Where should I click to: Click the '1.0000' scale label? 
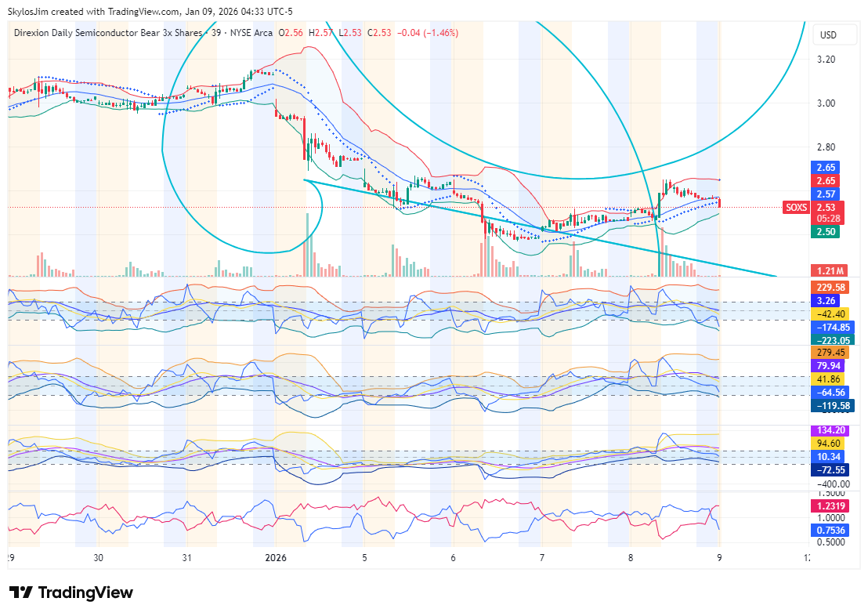coord(831,518)
